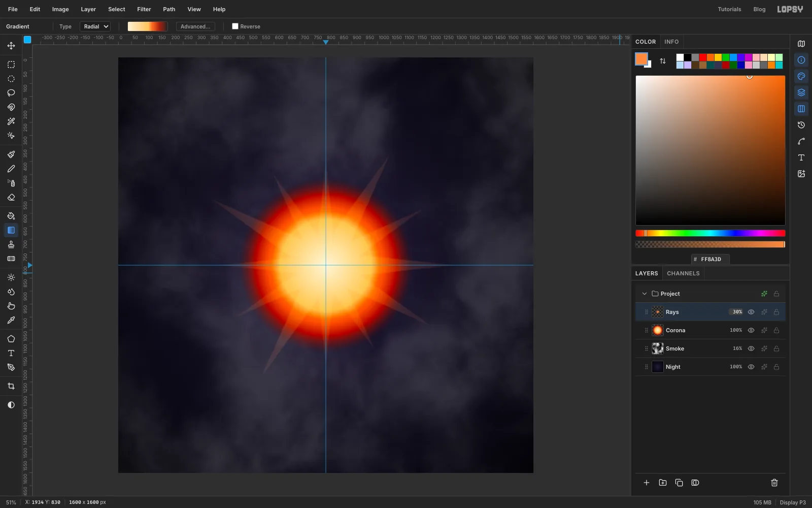Select the Rectangular marquee tool
This screenshot has height=508, width=812.
[11, 65]
